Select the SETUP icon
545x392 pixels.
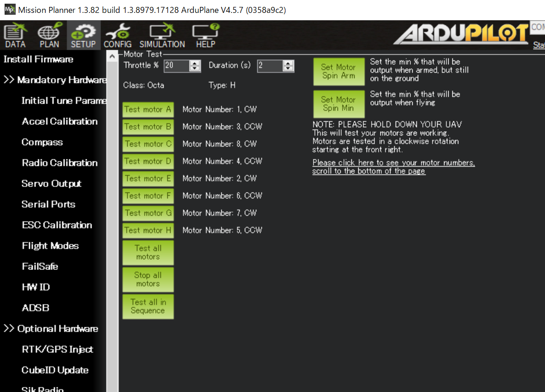pos(83,35)
